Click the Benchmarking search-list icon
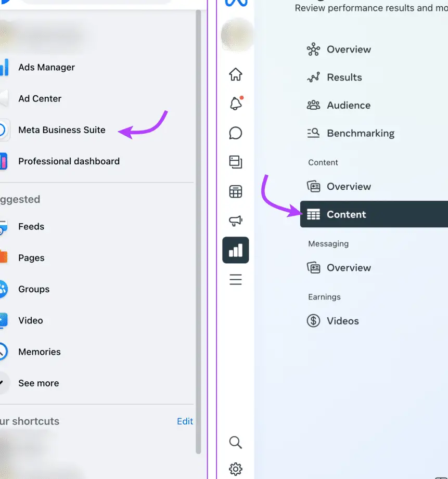The image size is (448, 479). [x=313, y=133]
